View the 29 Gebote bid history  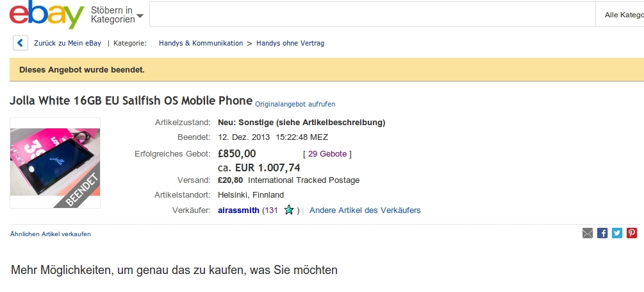[x=327, y=154]
